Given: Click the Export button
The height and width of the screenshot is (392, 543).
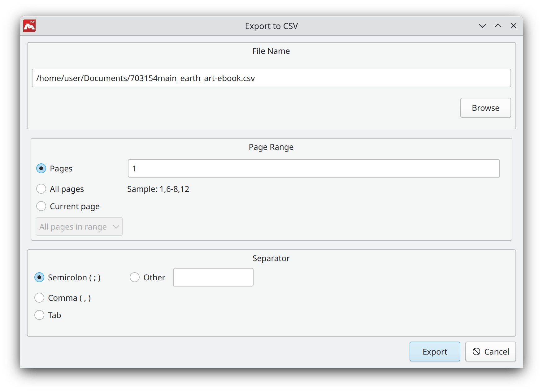Looking at the screenshot, I should [435, 351].
